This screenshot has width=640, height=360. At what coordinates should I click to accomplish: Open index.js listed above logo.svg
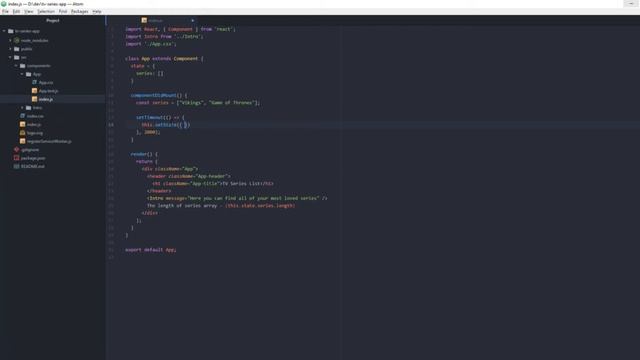[33, 124]
